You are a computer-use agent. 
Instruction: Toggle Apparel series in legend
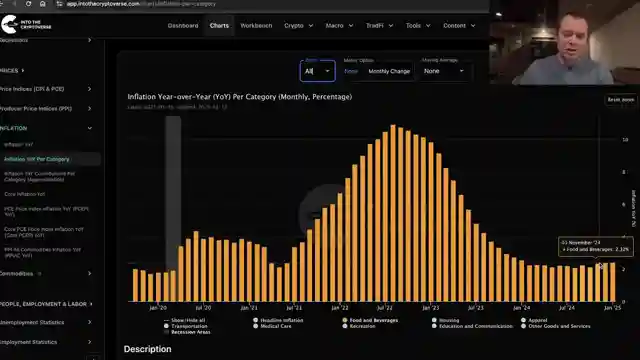point(534,320)
